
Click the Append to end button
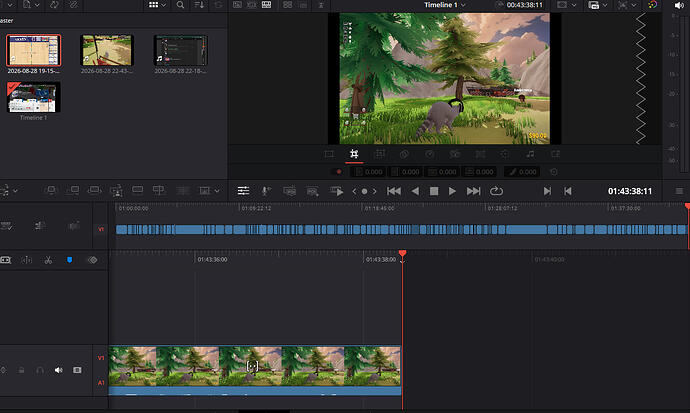[x=73, y=190]
